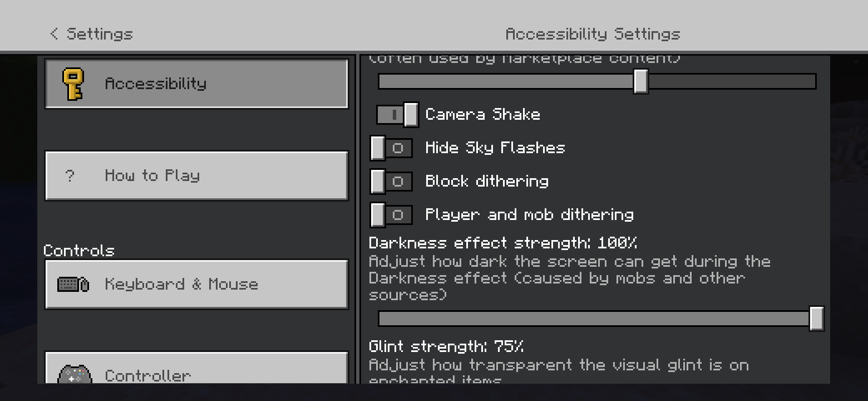868x401 pixels.
Task: Go to the Keyboard & Mouse tab label
Action: pos(181,285)
